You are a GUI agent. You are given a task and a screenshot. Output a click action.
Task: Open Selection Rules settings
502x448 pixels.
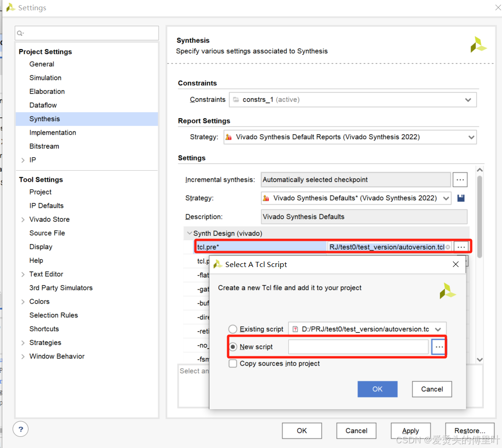point(53,315)
